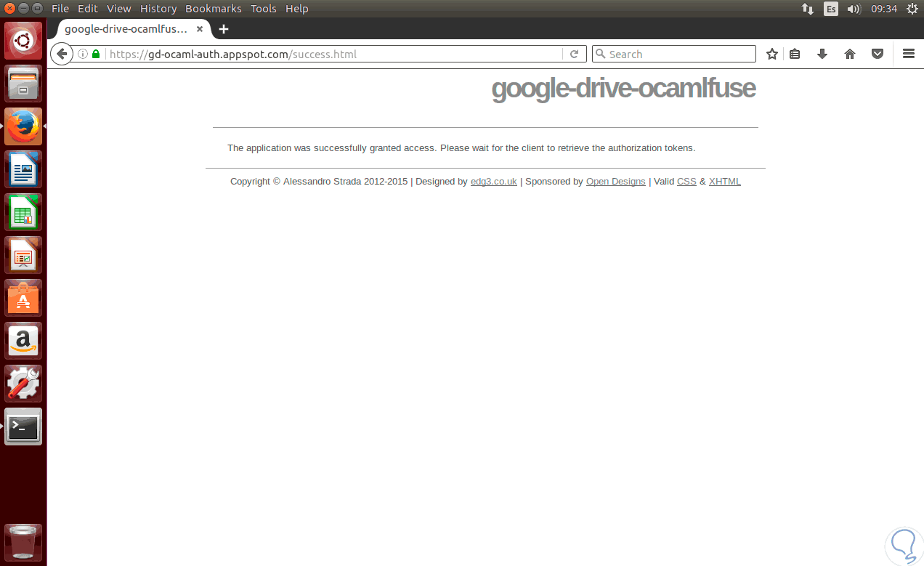
Task: Go to the Firefox home page icon
Action: point(850,54)
